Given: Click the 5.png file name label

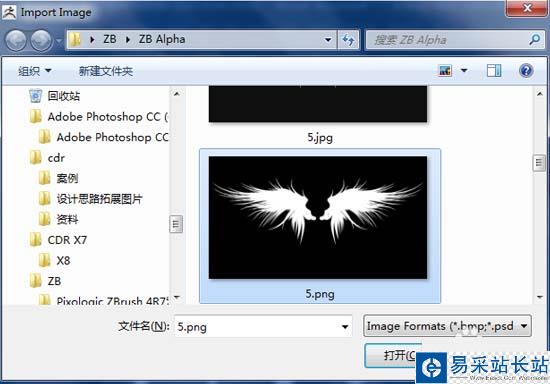Looking at the screenshot, I should 320,294.
